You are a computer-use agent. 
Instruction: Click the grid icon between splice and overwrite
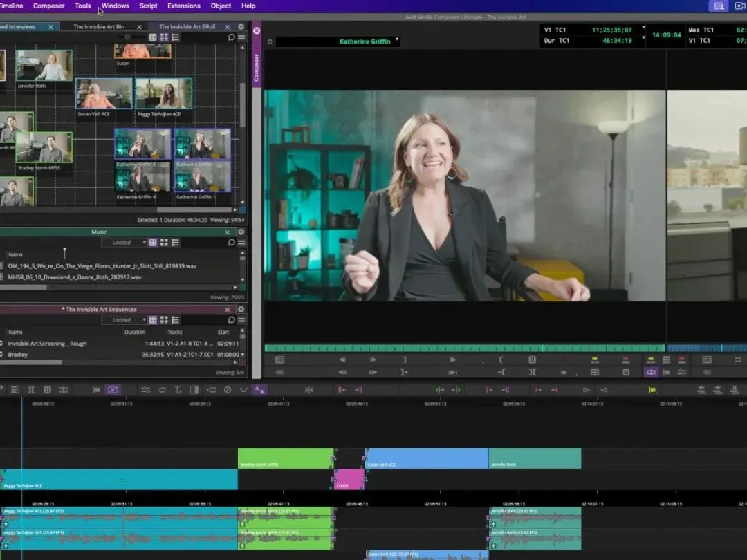(666, 360)
